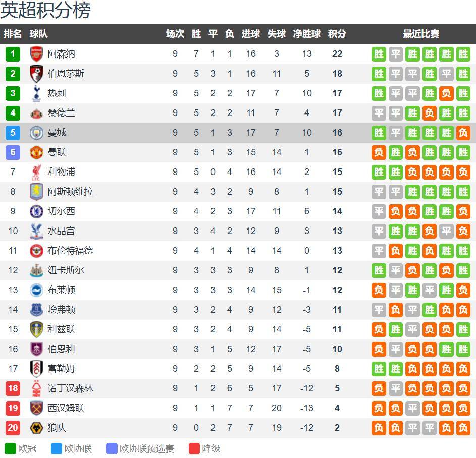Click the Everton (埃弗顿) crest icon

pos(36,310)
